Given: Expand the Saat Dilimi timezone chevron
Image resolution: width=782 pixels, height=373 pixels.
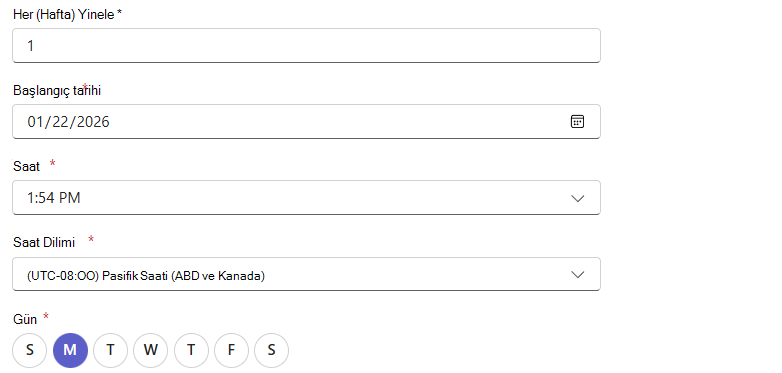Looking at the screenshot, I should [x=578, y=274].
